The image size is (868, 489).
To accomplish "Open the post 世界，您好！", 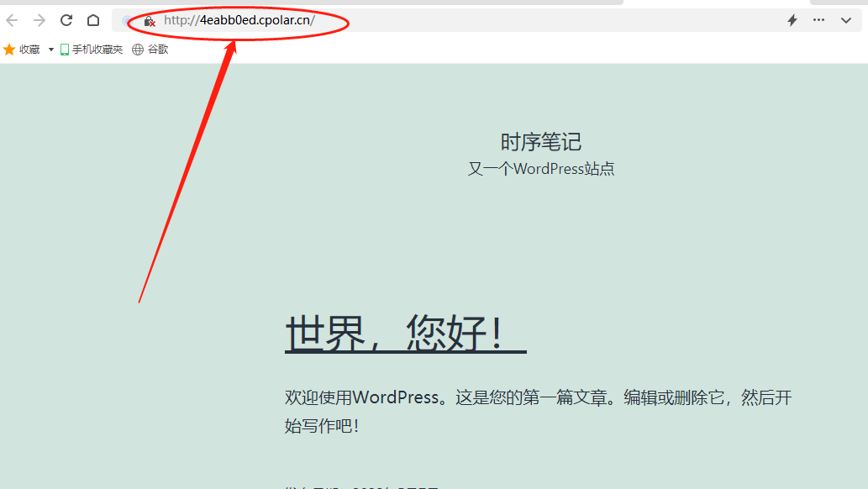I will tap(405, 332).
